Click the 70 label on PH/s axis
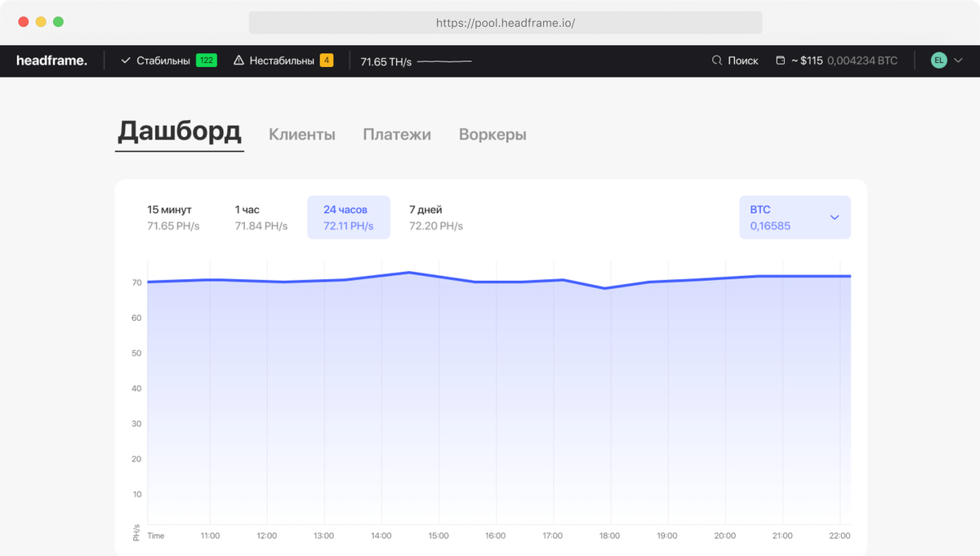The image size is (980, 556). click(136, 282)
